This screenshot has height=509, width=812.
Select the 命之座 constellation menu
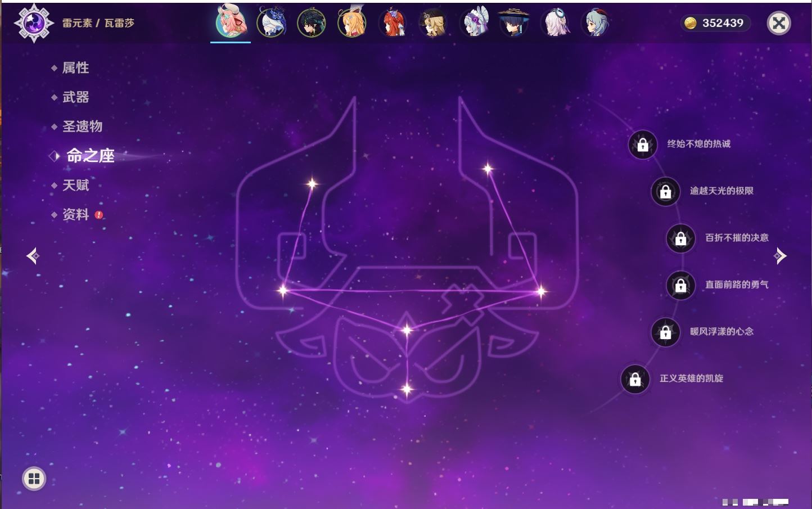[x=91, y=156]
